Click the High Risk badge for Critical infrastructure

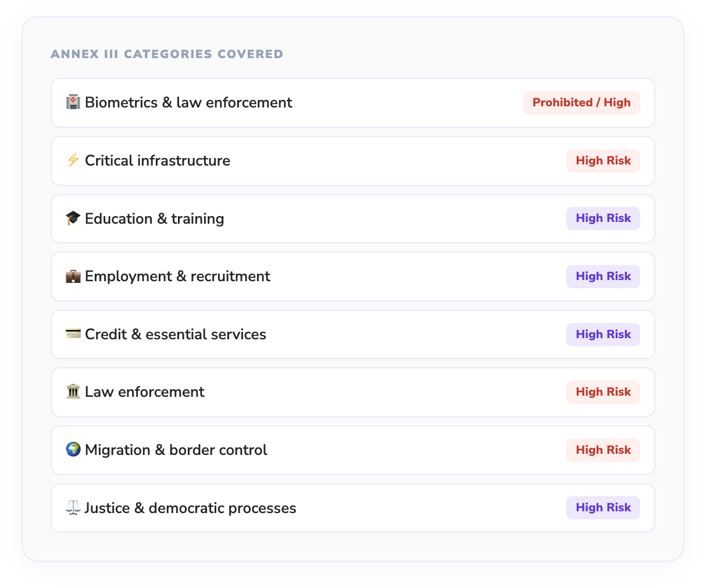pos(603,161)
